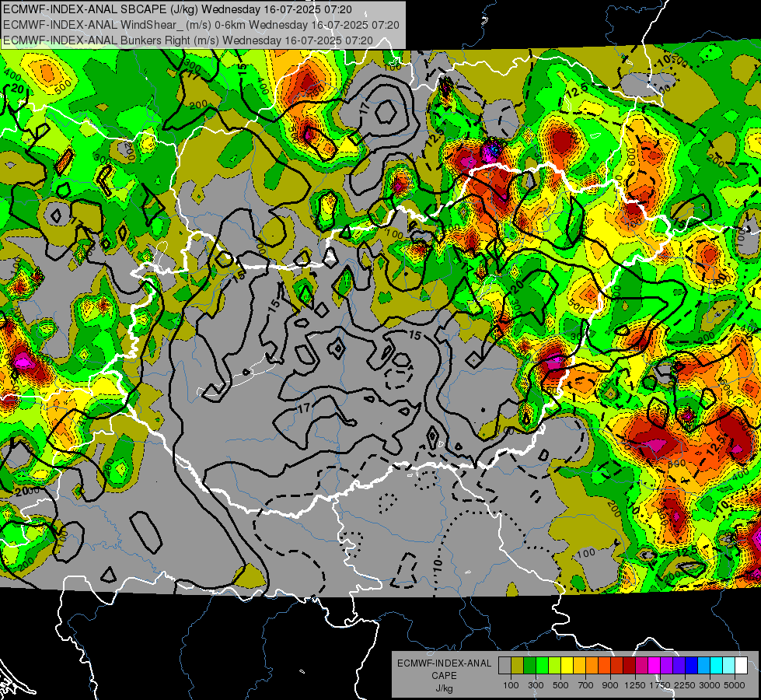The image size is (761, 700).
Task: Click the 500 legend scale value
Action: [560, 685]
